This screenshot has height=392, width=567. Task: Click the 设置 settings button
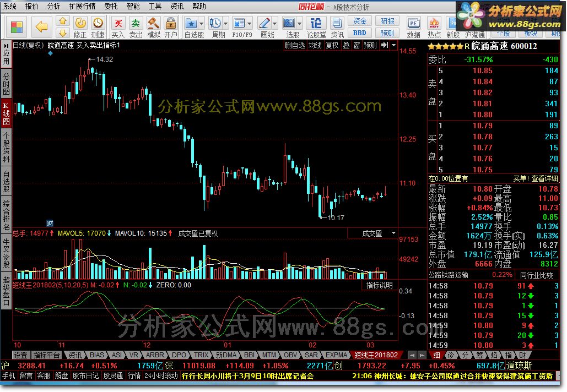20,355
